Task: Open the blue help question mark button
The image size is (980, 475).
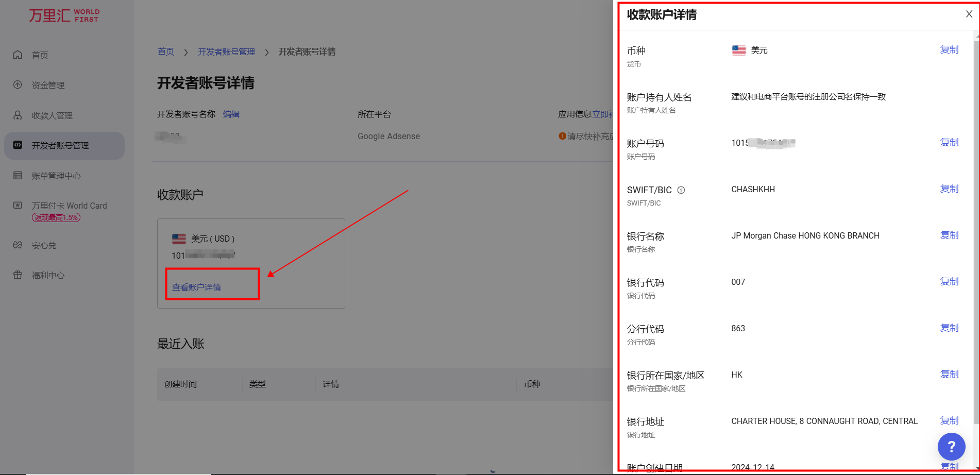Action: [951, 447]
